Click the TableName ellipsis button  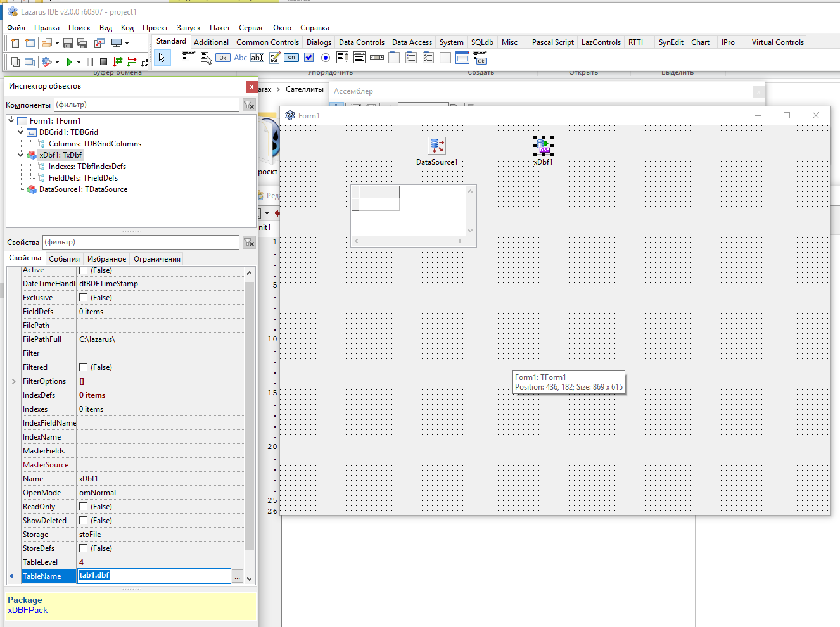pyautogui.click(x=237, y=576)
